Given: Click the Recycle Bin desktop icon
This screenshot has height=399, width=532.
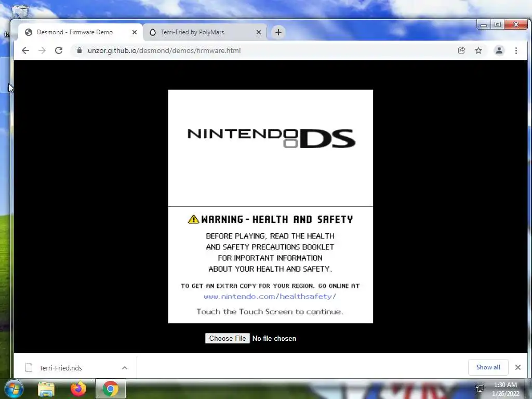Looking at the screenshot, I should [x=20, y=10].
